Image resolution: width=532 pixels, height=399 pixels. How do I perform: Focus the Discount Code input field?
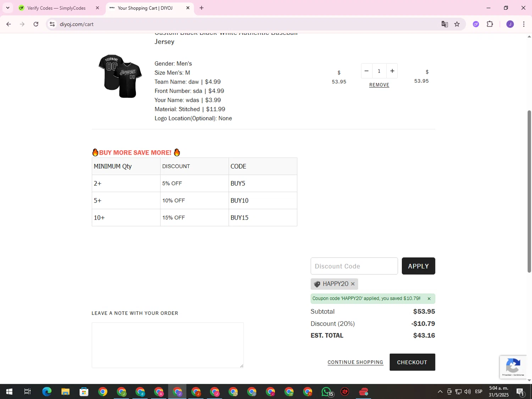[x=354, y=266]
